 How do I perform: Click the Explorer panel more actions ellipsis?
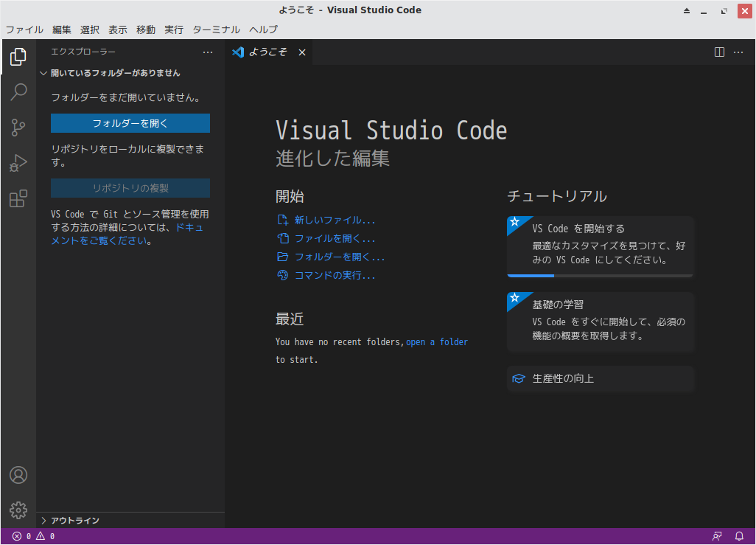click(x=208, y=52)
